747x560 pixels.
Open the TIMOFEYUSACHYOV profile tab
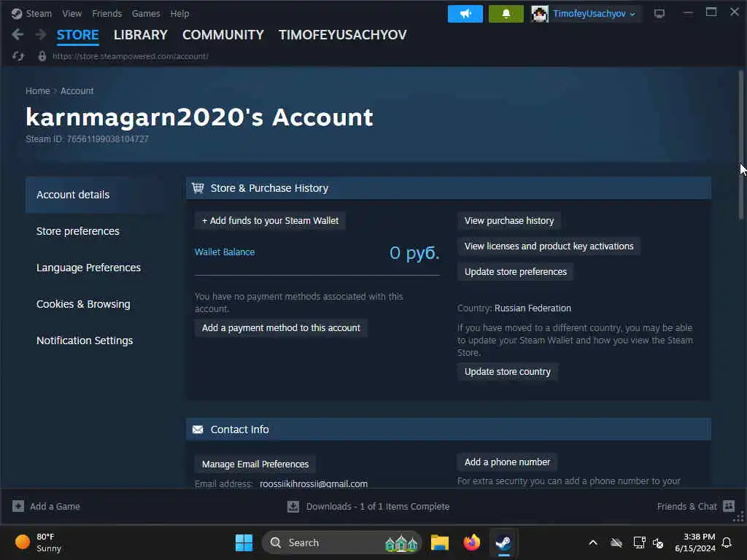point(343,35)
